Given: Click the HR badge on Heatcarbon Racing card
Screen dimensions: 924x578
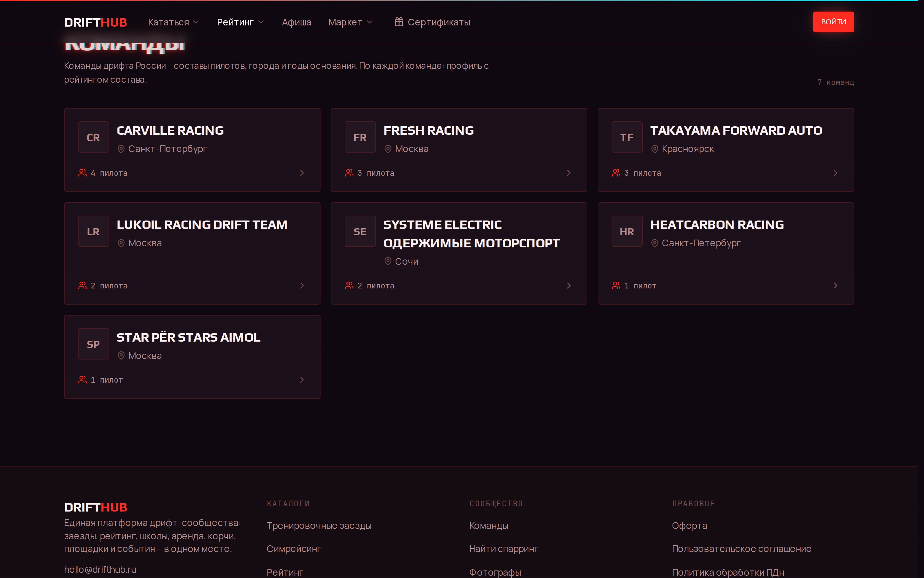Looking at the screenshot, I should tap(627, 231).
